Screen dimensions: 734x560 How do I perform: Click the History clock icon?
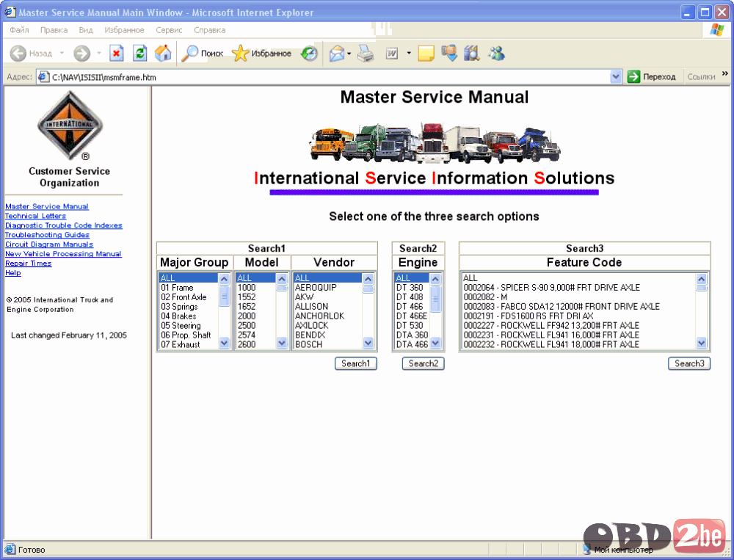(309, 54)
